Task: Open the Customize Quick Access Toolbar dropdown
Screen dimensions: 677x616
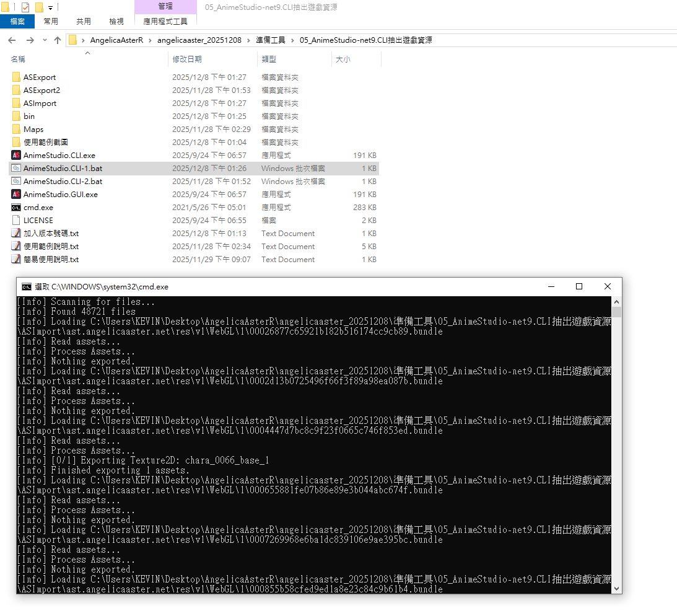Action: (50, 8)
